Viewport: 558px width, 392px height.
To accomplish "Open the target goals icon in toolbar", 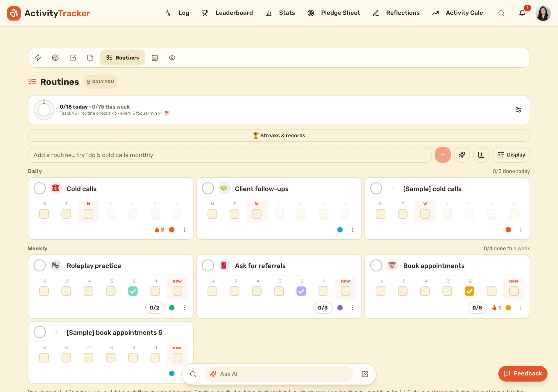I will tap(55, 57).
